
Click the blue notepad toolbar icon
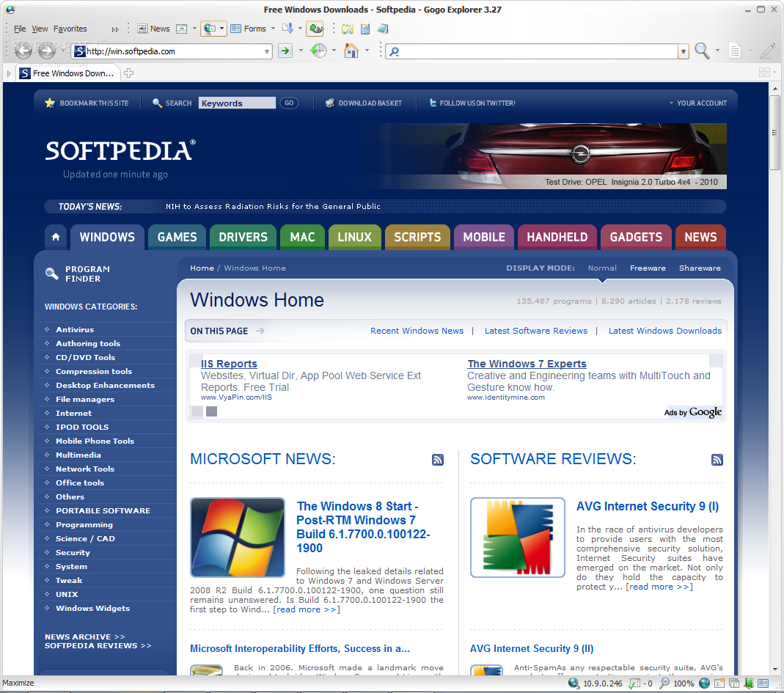coord(383,29)
